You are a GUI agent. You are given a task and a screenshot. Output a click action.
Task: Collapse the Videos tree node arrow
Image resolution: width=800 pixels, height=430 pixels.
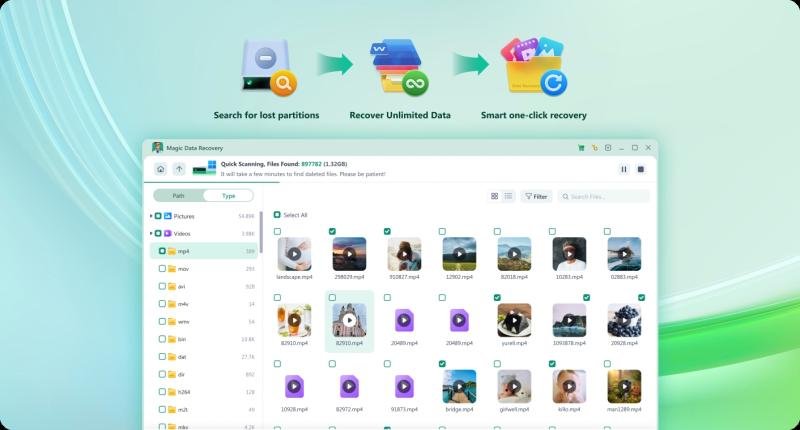151,234
